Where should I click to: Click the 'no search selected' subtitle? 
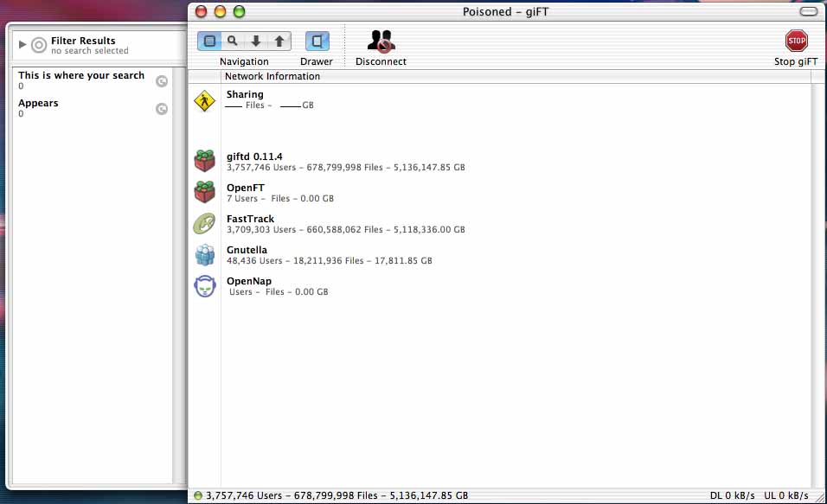(90, 51)
